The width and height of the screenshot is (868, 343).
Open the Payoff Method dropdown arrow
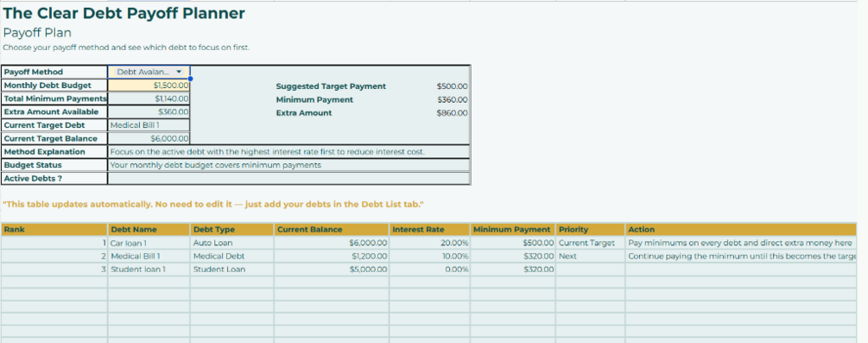[178, 72]
